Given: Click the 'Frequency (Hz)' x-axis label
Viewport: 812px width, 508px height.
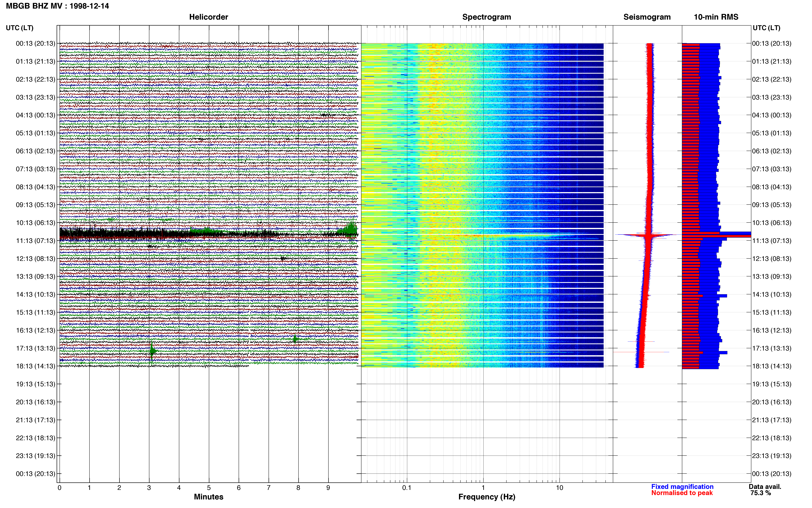Looking at the screenshot, I should pos(487,497).
